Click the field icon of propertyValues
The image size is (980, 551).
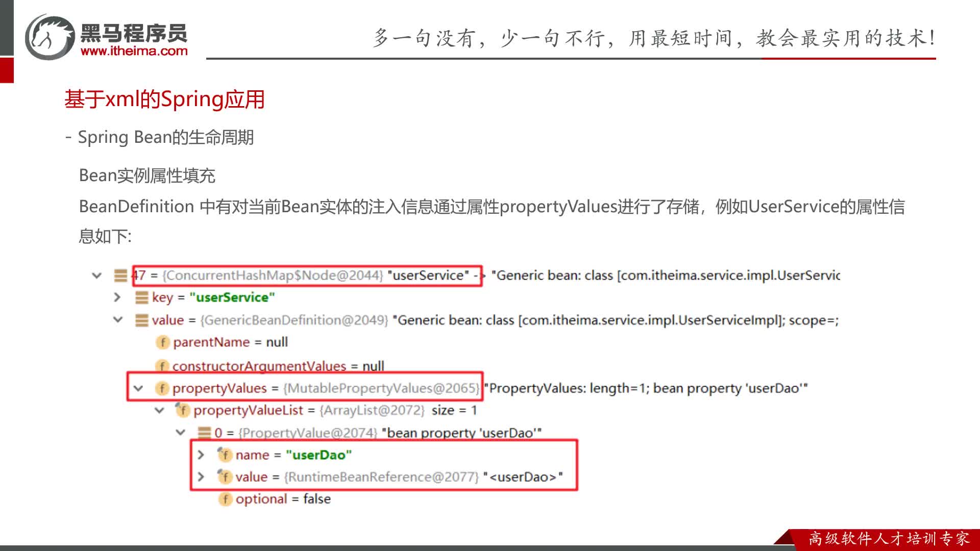[162, 388]
